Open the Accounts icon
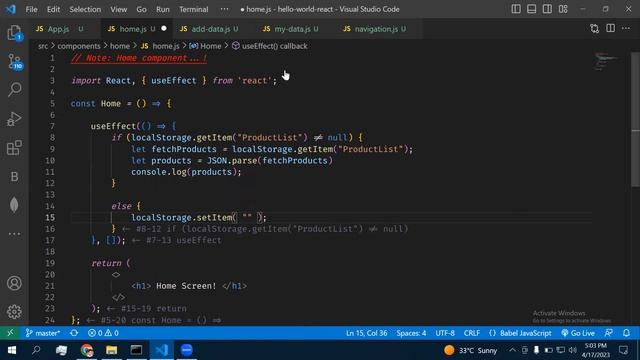This screenshot has width=640, height=360. [14, 283]
